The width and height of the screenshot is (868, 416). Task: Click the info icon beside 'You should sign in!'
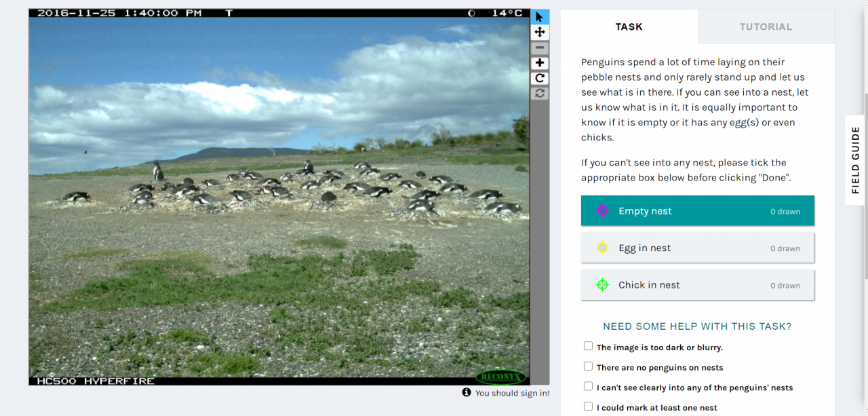(467, 392)
